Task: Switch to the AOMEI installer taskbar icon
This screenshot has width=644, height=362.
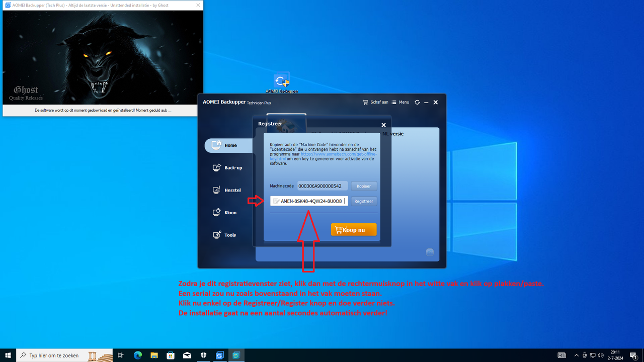Action: click(220, 355)
